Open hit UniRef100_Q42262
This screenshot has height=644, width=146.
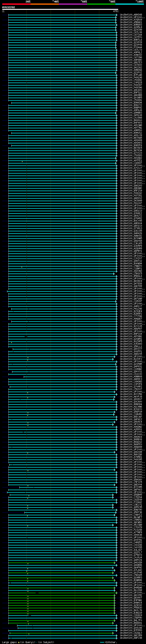(x=131, y=67)
